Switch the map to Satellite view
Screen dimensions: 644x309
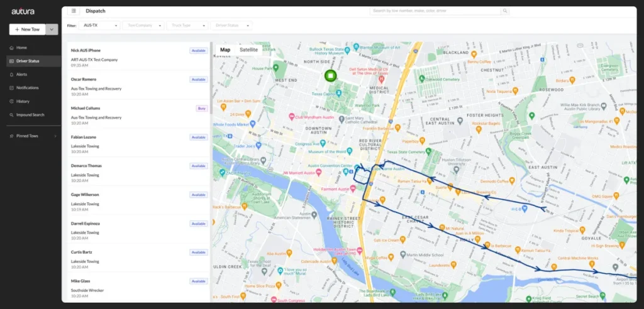tap(248, 50)
